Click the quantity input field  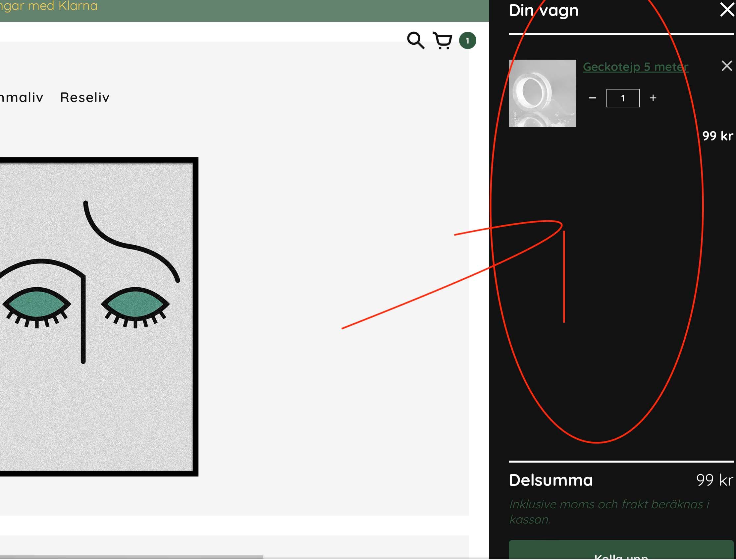pyautogui.click(x=623, y=98)
